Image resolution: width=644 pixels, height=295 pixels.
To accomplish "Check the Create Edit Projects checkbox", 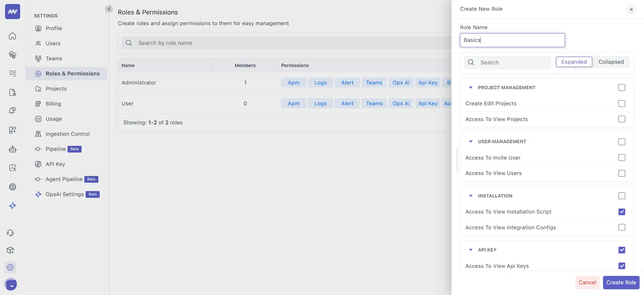I will click(622, 104).
